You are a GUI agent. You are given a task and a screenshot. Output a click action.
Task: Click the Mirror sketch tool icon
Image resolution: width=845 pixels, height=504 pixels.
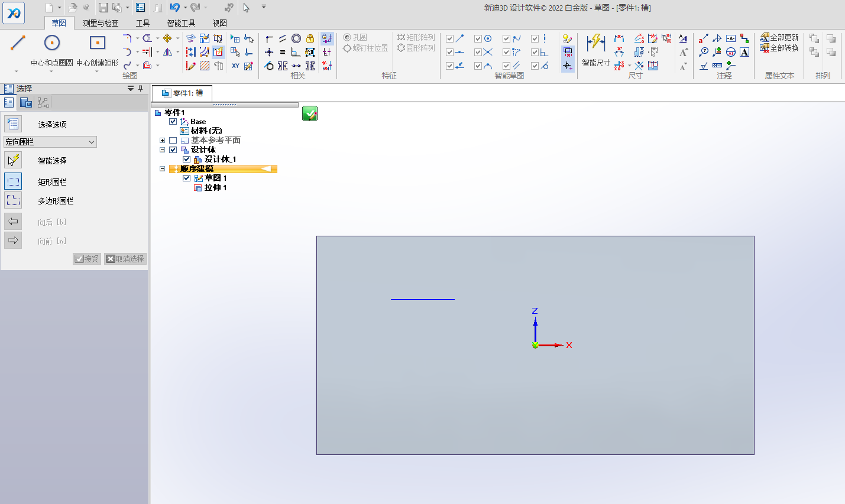[x=167, y=52]
